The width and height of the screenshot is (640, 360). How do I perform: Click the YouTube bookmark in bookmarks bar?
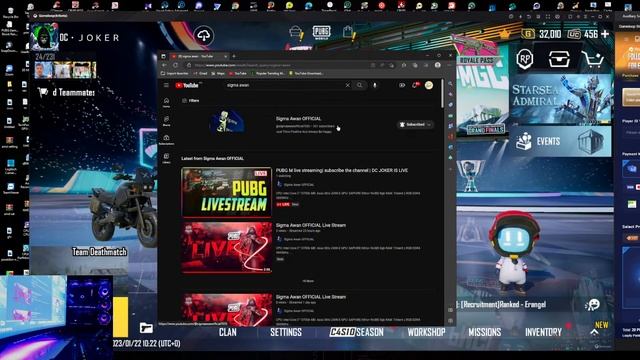point(238,73)
